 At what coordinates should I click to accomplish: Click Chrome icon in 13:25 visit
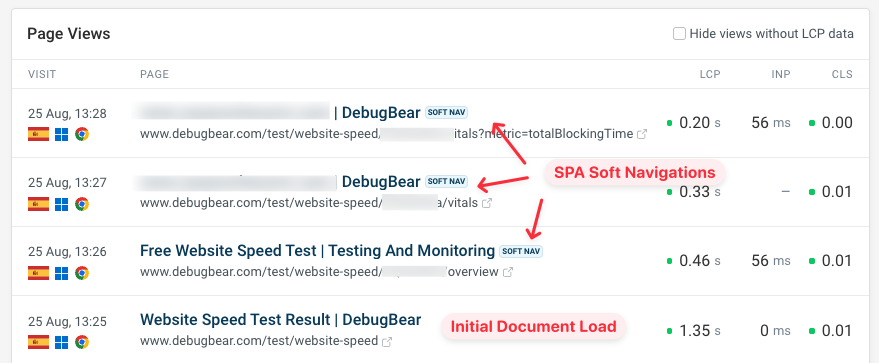(82, 342)
